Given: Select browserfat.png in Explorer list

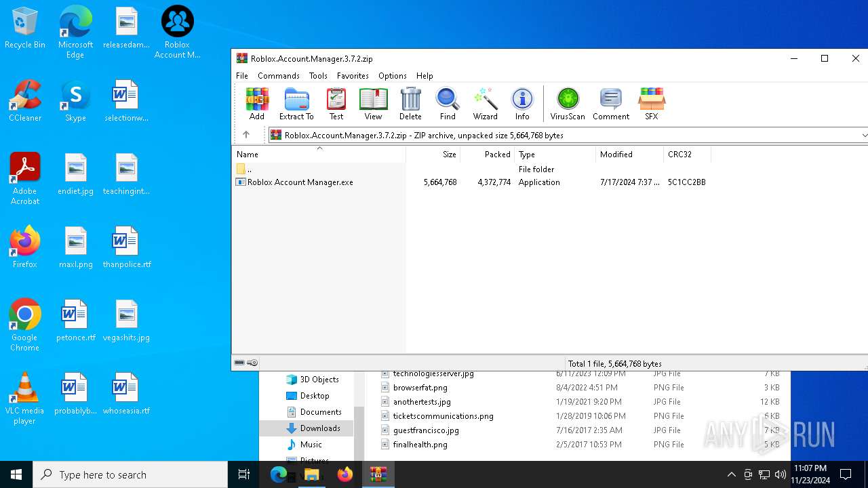Looking at the screenshot, I should [x=420, y=388].
